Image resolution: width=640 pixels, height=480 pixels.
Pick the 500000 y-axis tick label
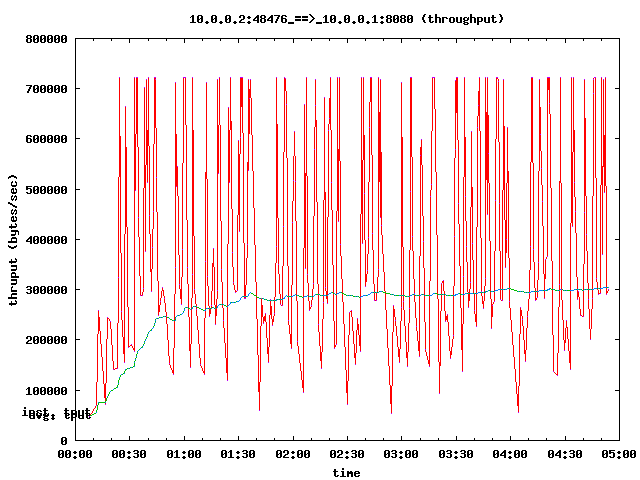click(46, 189)
